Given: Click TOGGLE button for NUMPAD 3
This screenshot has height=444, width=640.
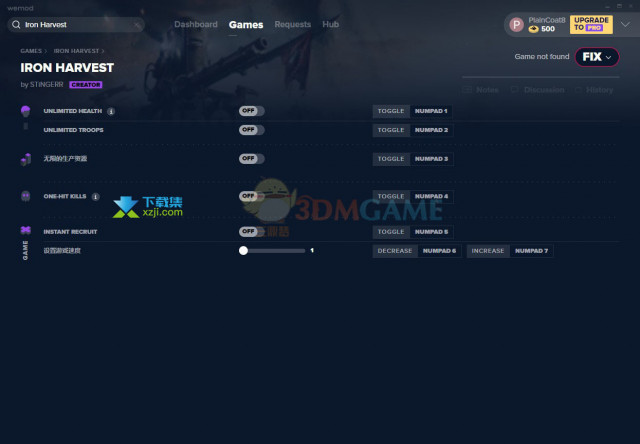Looking at the screenshot, I should click(391, 159).
